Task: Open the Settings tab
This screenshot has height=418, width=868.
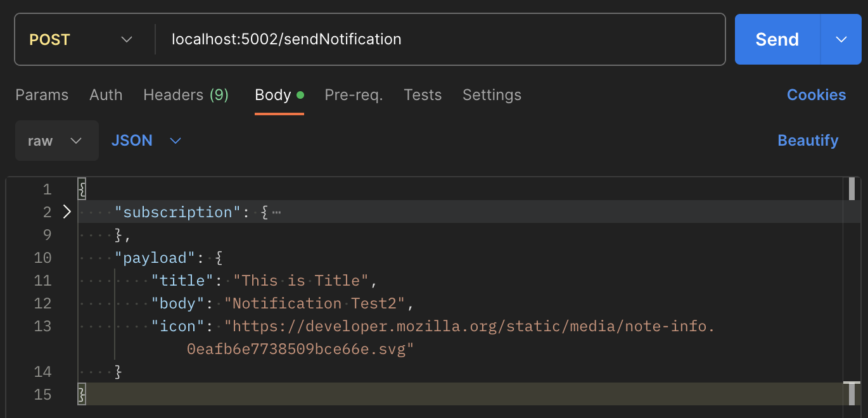Action: [492, 95]
